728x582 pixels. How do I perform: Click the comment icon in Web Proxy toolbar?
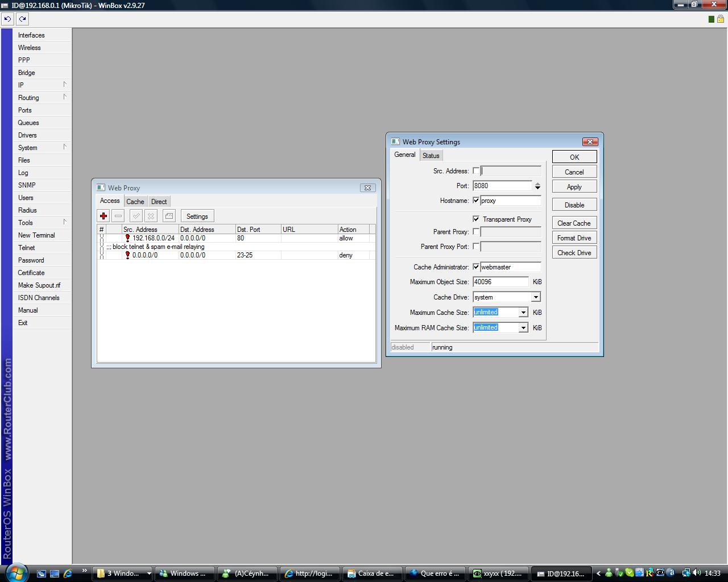pos(169,216)
